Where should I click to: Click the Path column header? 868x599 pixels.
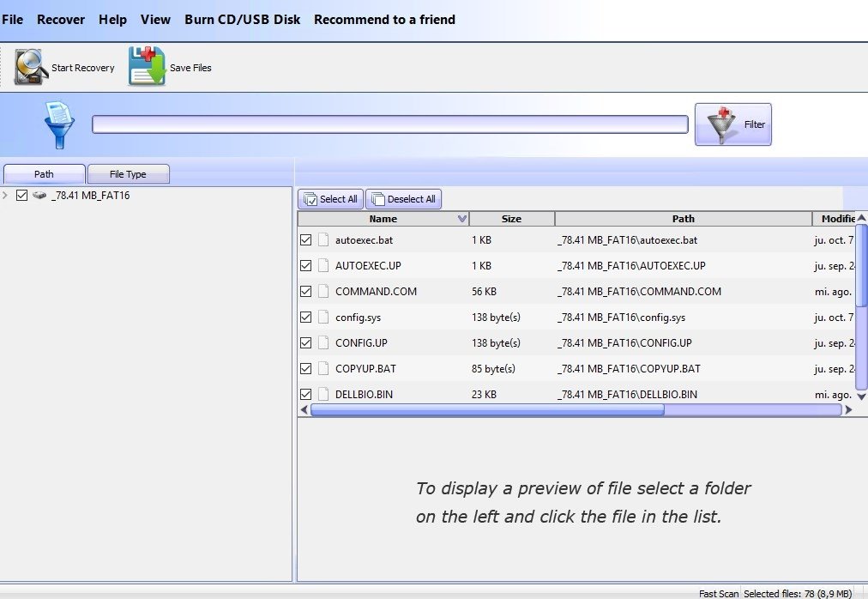(683, 219)
